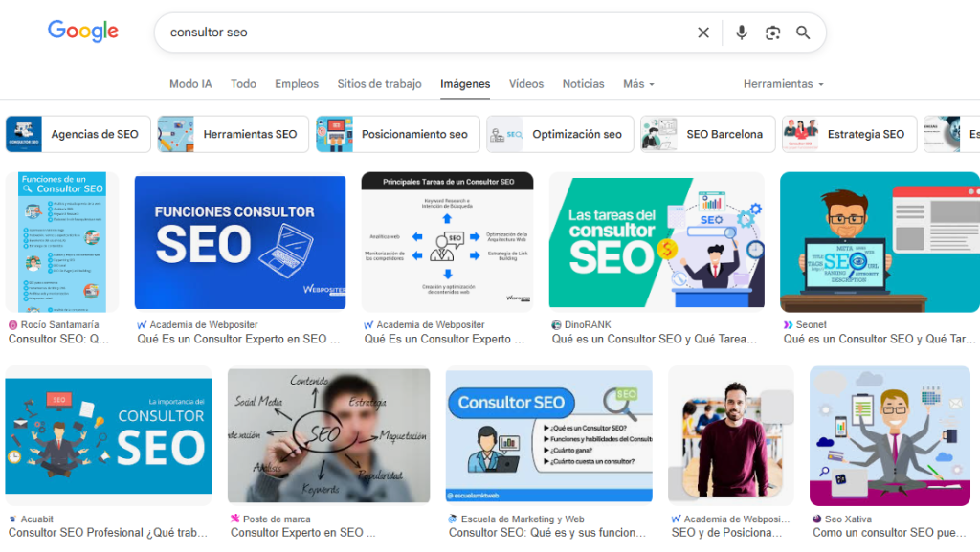Open the handwritten SEO diagram photo
980x552 pixels.
pos(329,436)
